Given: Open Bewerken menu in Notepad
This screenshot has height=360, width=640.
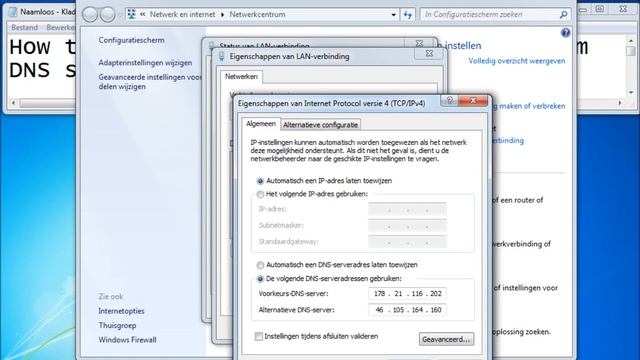Looking at the screenshot, I should pyautogui.click(x=60, y=27).
